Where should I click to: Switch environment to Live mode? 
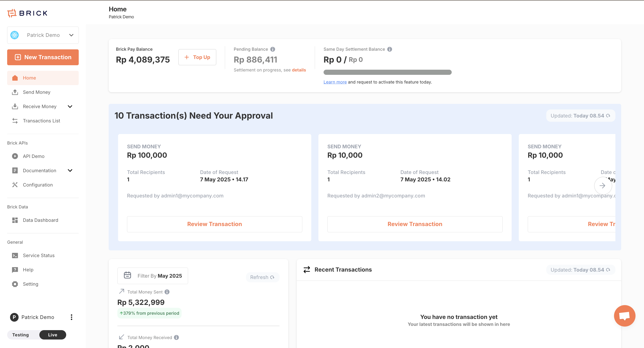coord(53,335)
